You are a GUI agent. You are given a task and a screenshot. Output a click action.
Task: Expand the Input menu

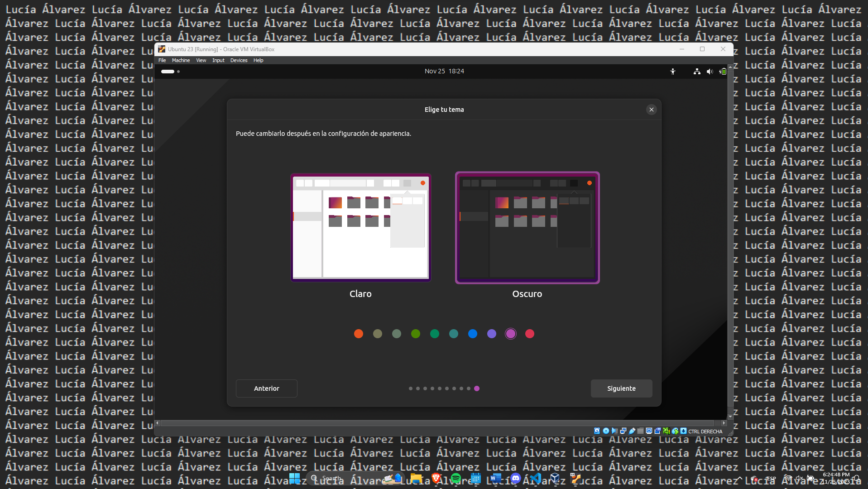[218, 60]
